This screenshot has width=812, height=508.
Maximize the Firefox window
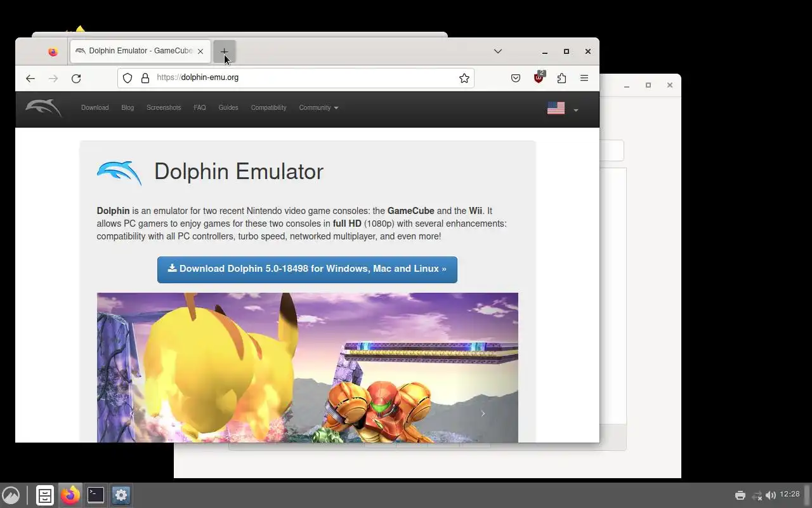pyautogui.click(x=566, y=51)
